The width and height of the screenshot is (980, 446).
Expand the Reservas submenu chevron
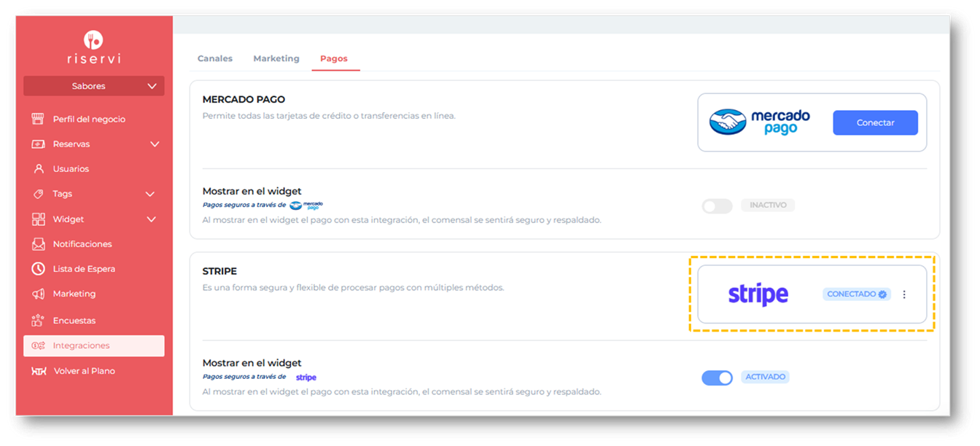click(x=155, y=144)
